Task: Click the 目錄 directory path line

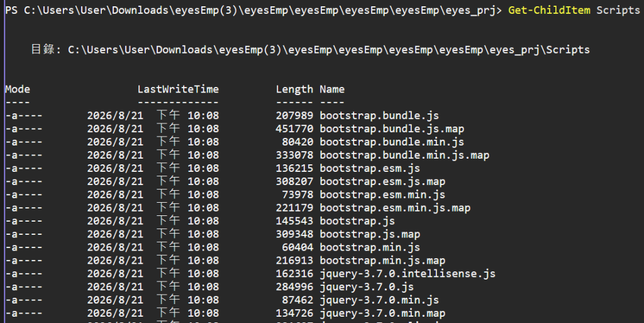Action: coord(311,50)
